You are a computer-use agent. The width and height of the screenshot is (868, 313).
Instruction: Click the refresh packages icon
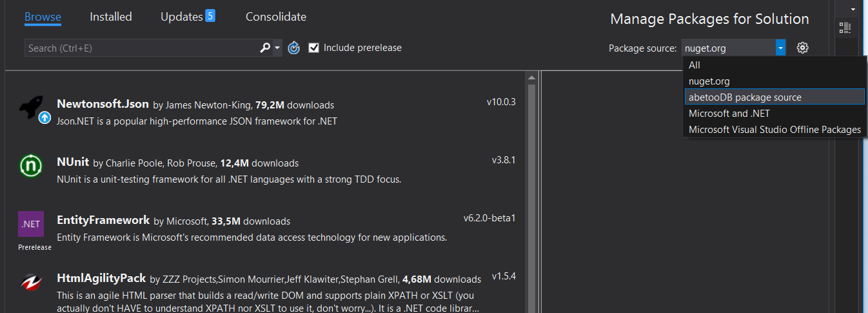[294, 48]
